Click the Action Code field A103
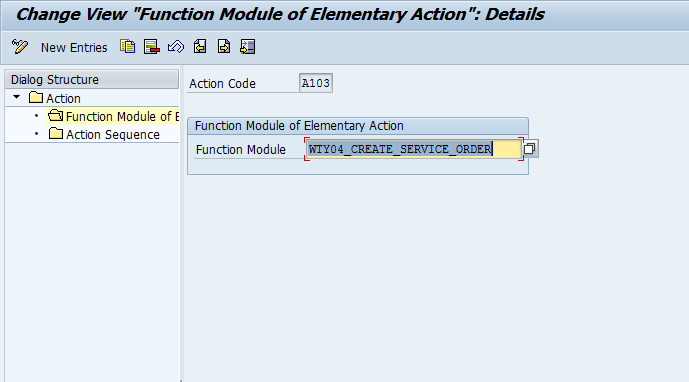Screen dimensions: 689x382 (x=315, y=83)
